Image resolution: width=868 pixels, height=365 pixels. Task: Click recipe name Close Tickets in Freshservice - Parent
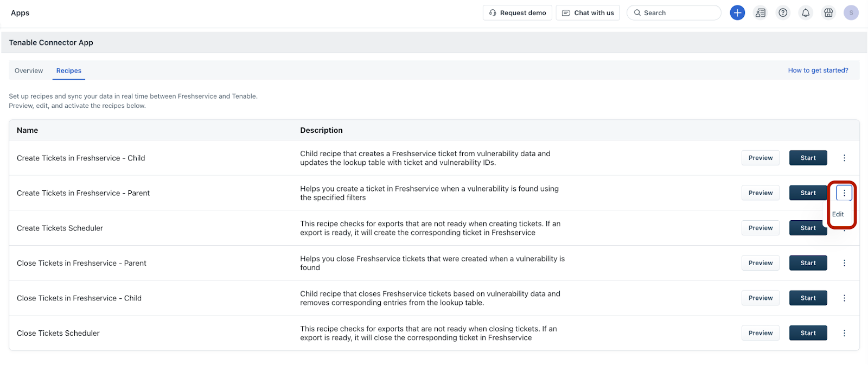click(81, 263)
